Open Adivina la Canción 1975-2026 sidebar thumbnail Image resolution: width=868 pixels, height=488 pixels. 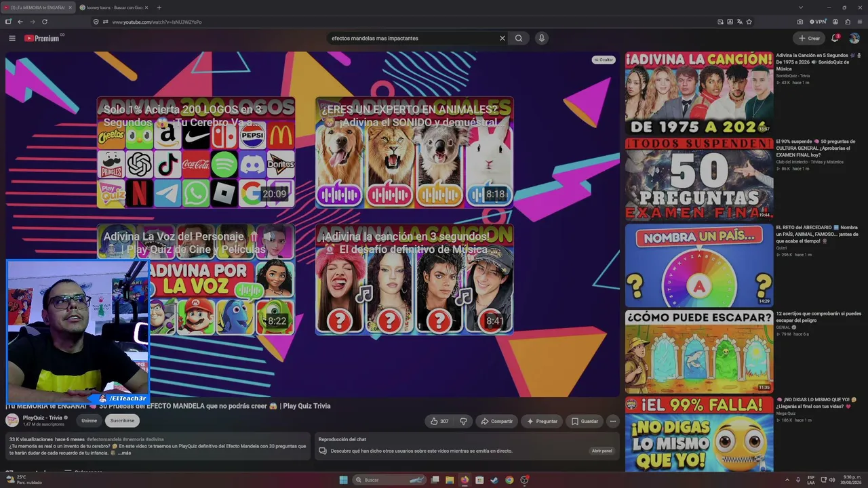(x=699, y=93)
